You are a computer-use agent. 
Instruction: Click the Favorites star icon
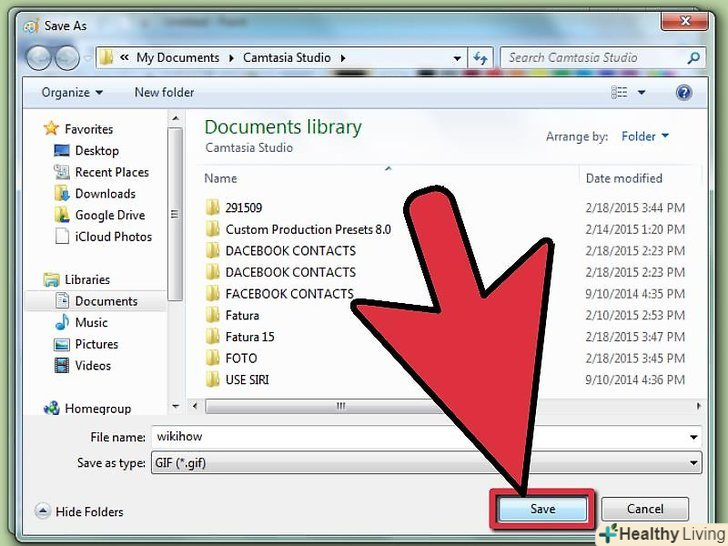[x=51, y=128]
